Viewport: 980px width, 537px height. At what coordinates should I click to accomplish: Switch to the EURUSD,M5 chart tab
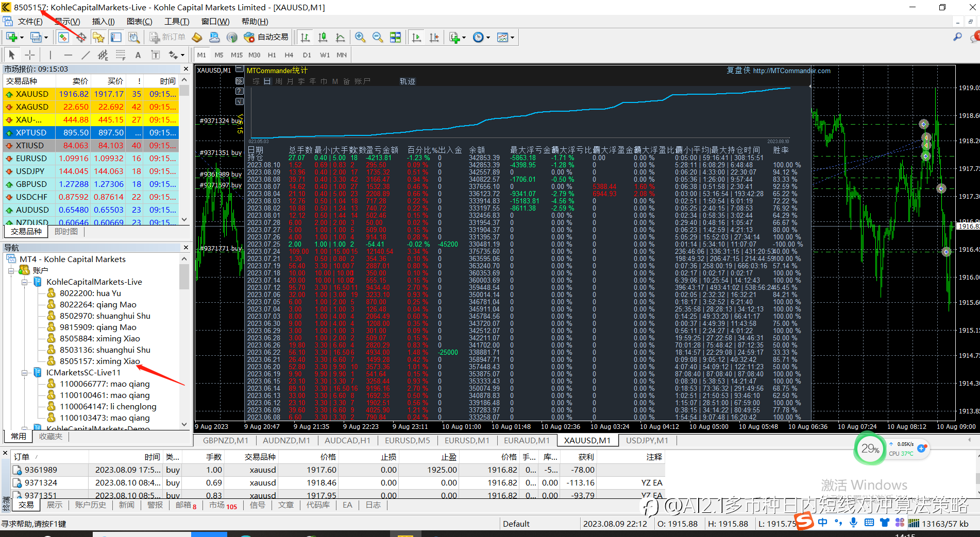407,440
